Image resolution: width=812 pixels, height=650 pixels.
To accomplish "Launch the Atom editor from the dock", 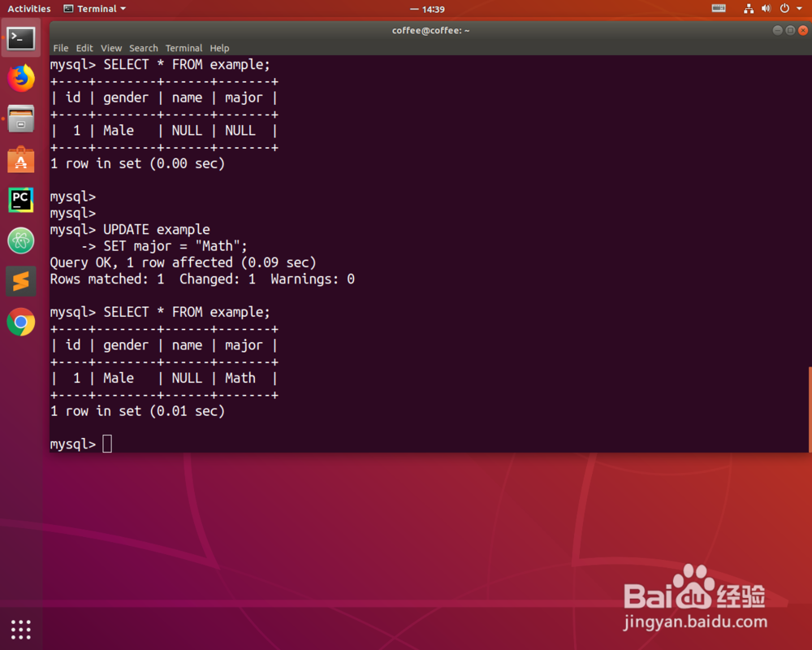I will (21, 240).
